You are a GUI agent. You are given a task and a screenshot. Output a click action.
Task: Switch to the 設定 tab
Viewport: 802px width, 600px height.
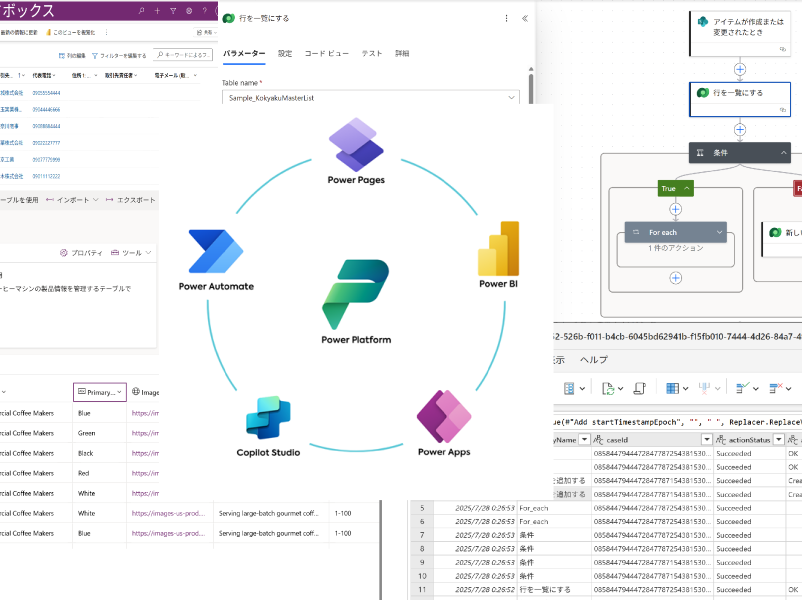[285, 53]
